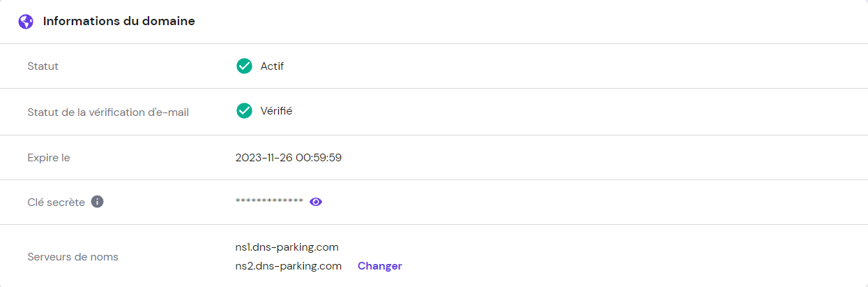
Task: Click the ns1.dns-parking.com name server
Action: coord(287,247)
